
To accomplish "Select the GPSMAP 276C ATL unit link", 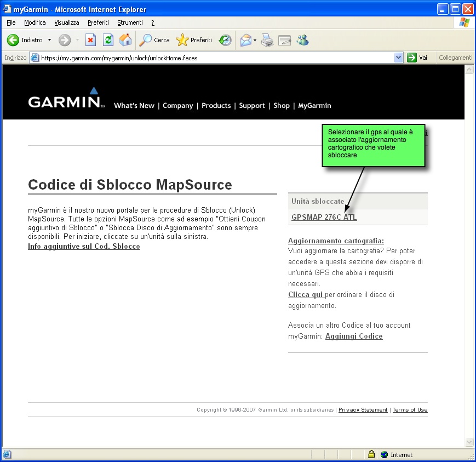I will (x=324, y=218).
